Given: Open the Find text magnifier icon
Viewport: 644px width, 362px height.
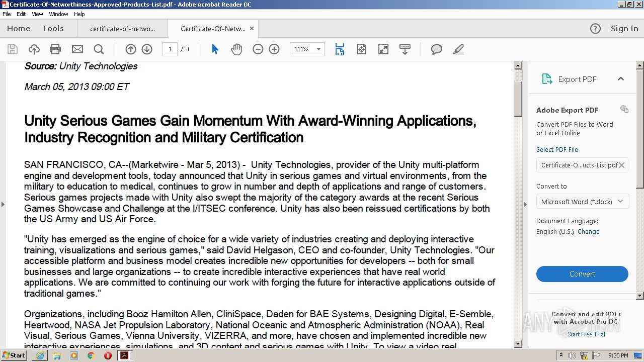Looking at the screenshot, I should point(99,49).
